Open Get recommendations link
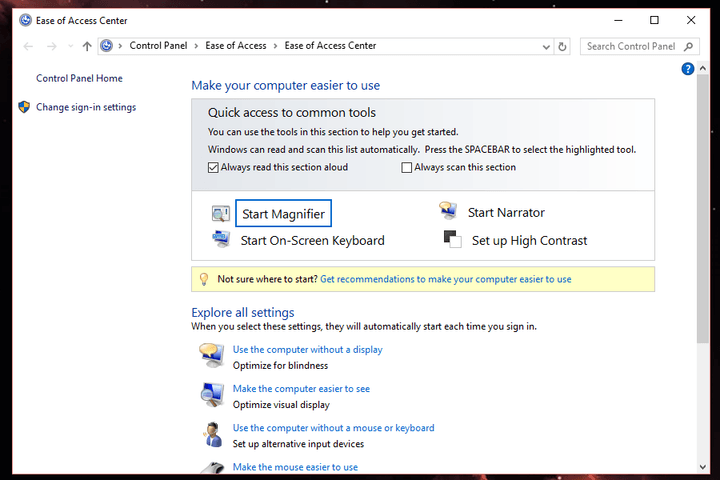720x480 pixels. (445, 279)
